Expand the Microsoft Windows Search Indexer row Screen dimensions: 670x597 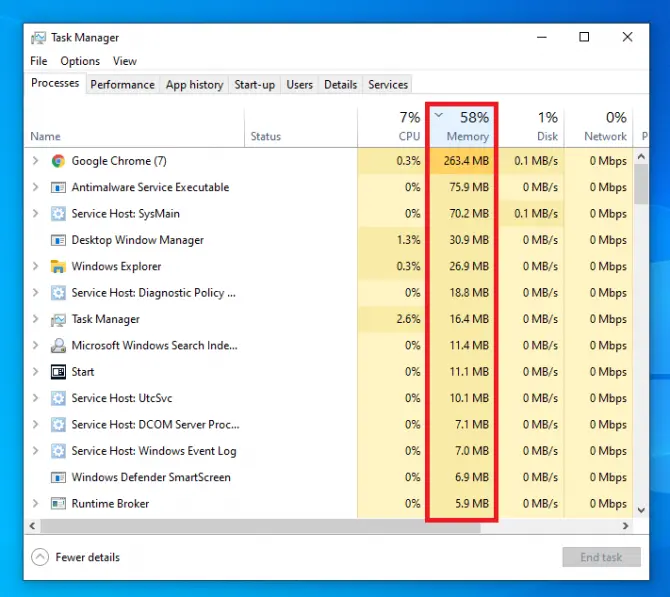point(35,345)
